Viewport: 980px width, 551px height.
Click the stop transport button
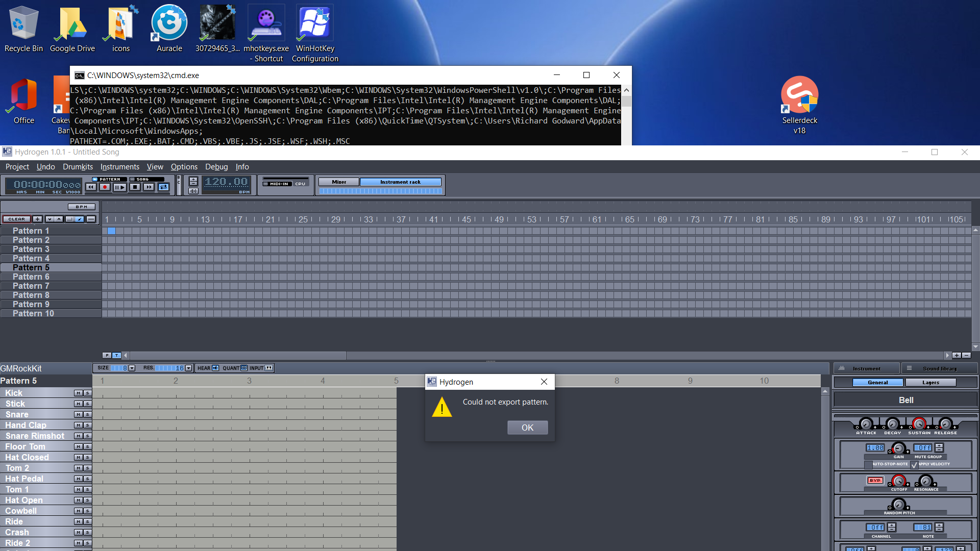[135, 187]
